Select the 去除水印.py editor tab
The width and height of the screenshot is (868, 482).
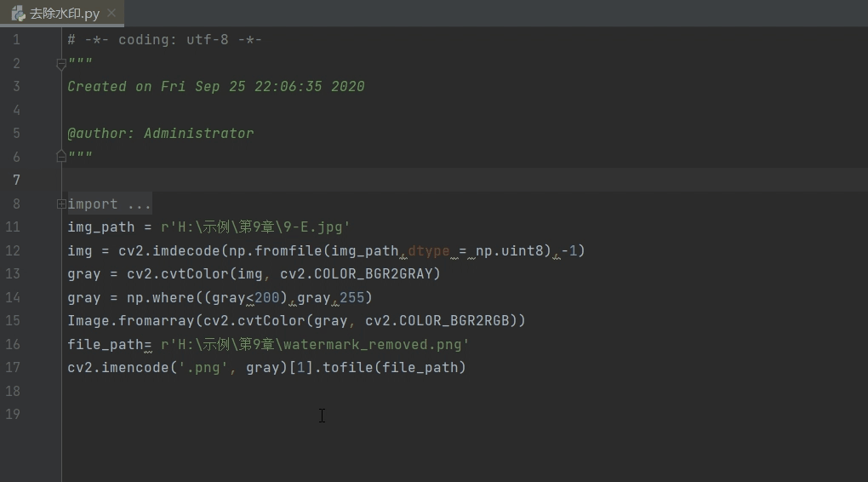(62, 14)
